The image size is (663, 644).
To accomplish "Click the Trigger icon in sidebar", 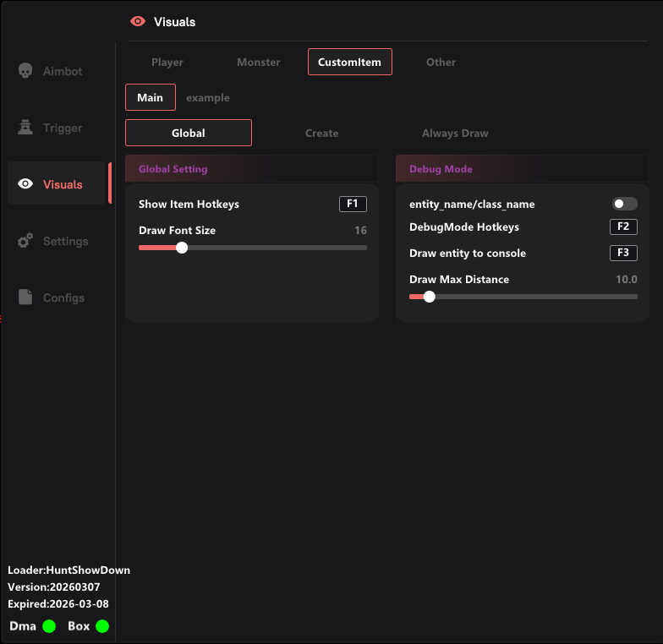I will click(25, 128).
